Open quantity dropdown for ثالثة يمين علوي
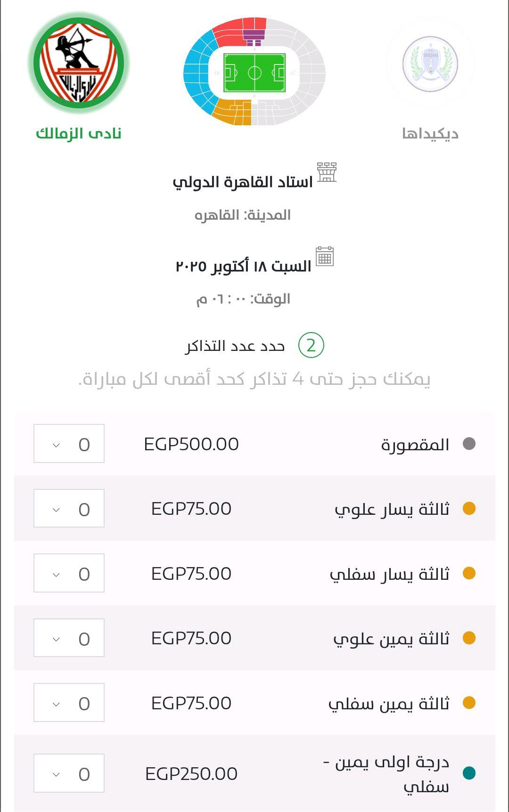This screenshot has height=812, width=509. click(x=69, y=638)
